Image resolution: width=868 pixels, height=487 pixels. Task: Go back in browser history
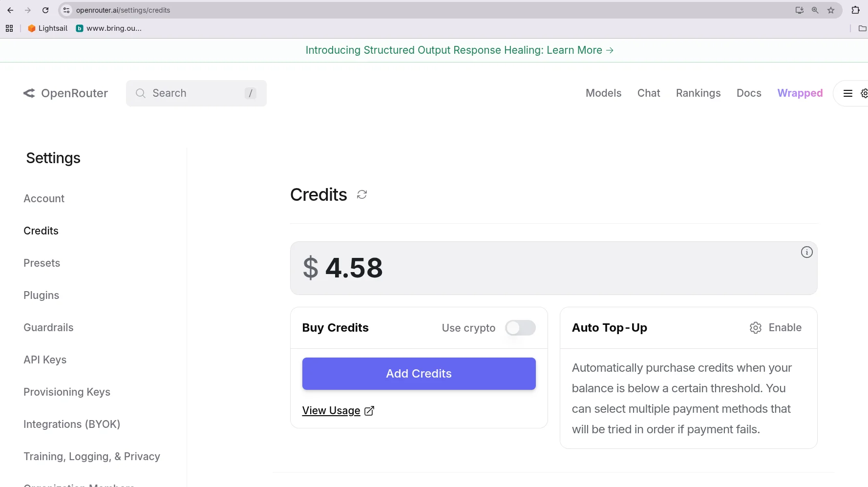(x=10, y=10)
